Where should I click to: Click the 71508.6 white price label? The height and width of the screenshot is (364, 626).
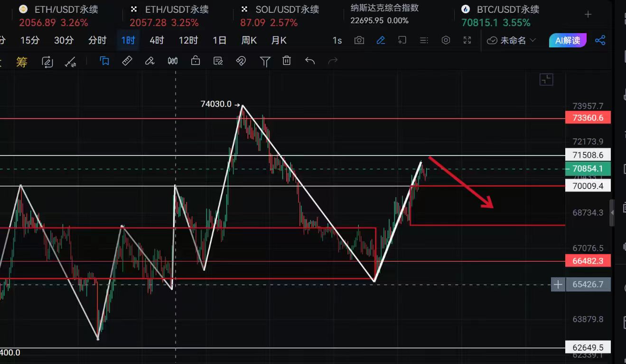pyautogui.click(x=588, y=155)
